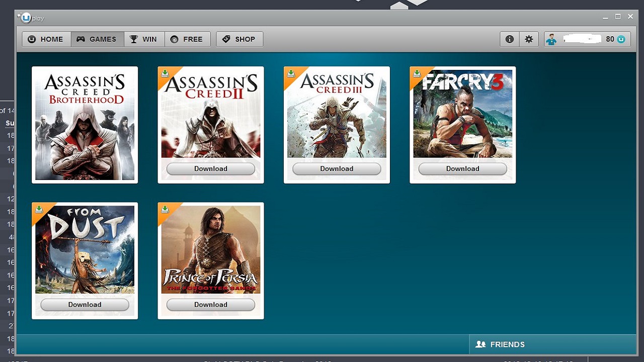This screenshot has height=362, width=644.
Task: Click download badge on Assassin's Creed II
Action: click(x=165, y=74)
